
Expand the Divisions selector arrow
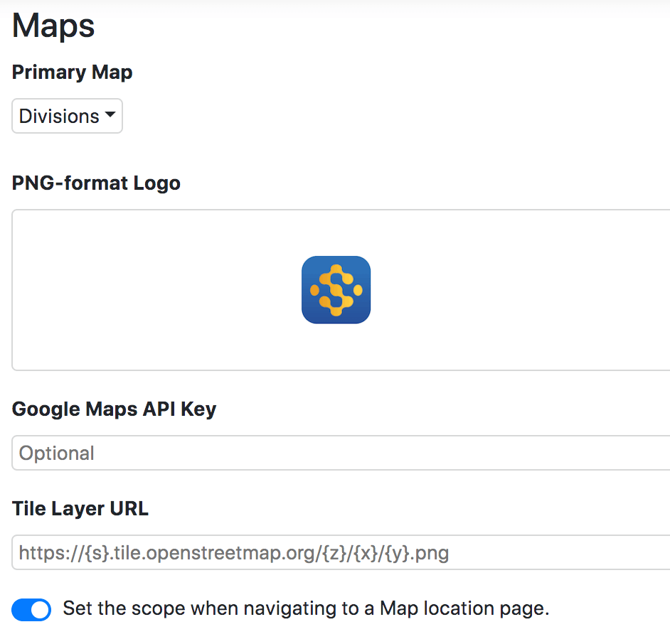click(111, 115)
